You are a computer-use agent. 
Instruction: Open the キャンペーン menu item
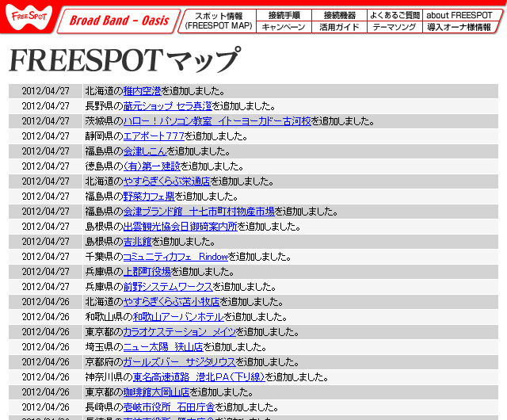point(284,27)
